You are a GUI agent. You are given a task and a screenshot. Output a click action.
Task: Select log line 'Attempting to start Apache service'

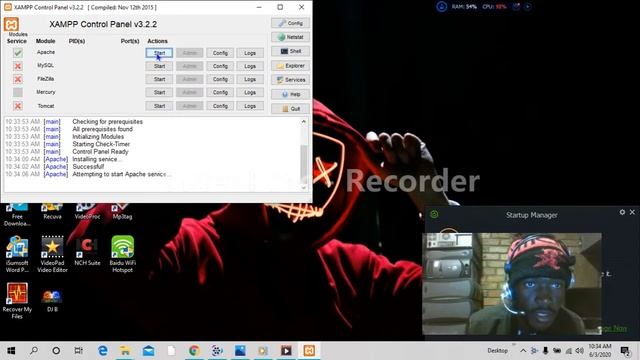click(x=121, y=174)
